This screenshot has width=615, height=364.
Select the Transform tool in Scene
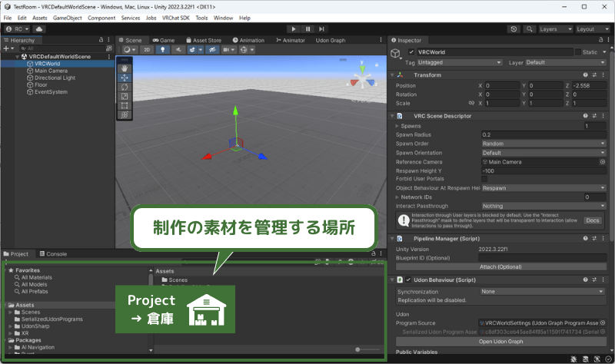coord(125,114)
